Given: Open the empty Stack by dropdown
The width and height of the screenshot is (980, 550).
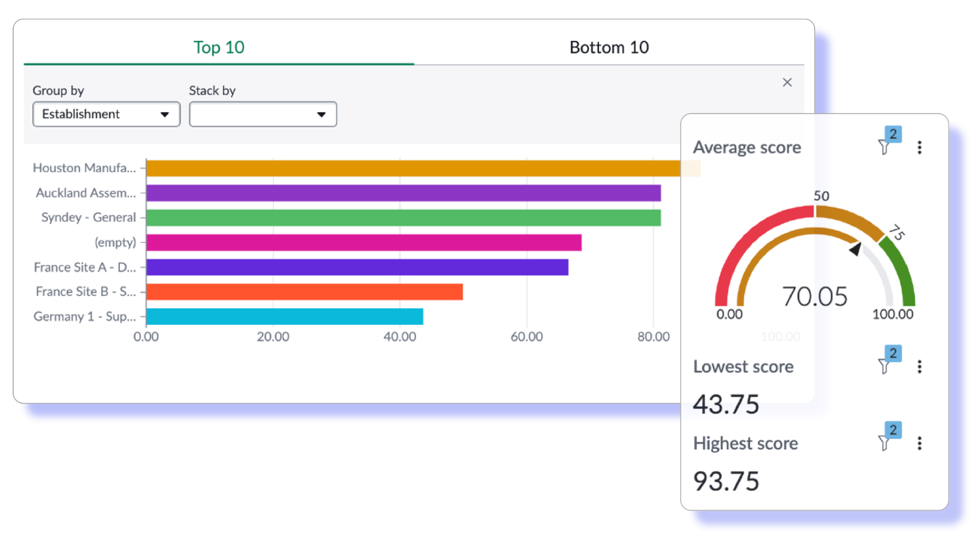Looking at the screenshot, I should [262, 114].
